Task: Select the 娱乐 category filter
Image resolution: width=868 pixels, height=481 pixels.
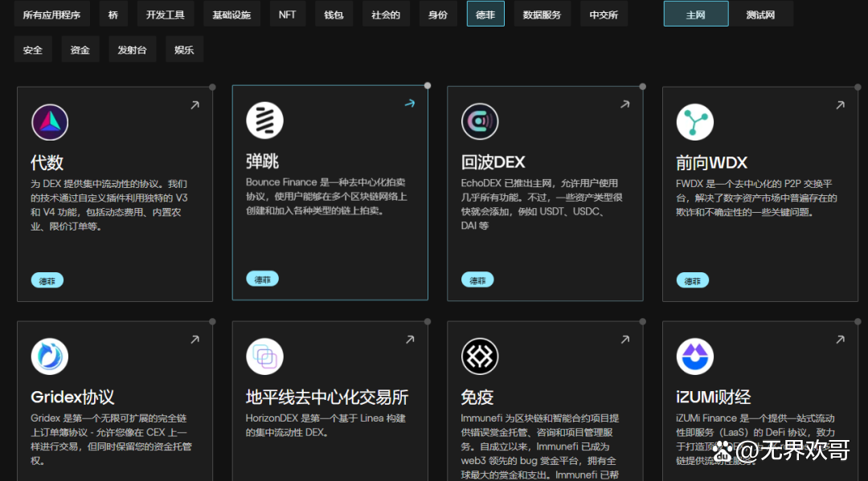Action: click(184, 49)
